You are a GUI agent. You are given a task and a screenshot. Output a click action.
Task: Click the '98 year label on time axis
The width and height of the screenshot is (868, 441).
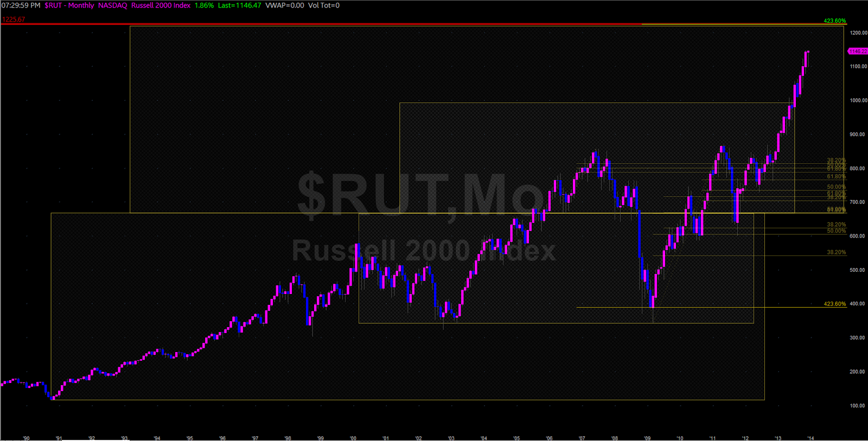point(288,438)
